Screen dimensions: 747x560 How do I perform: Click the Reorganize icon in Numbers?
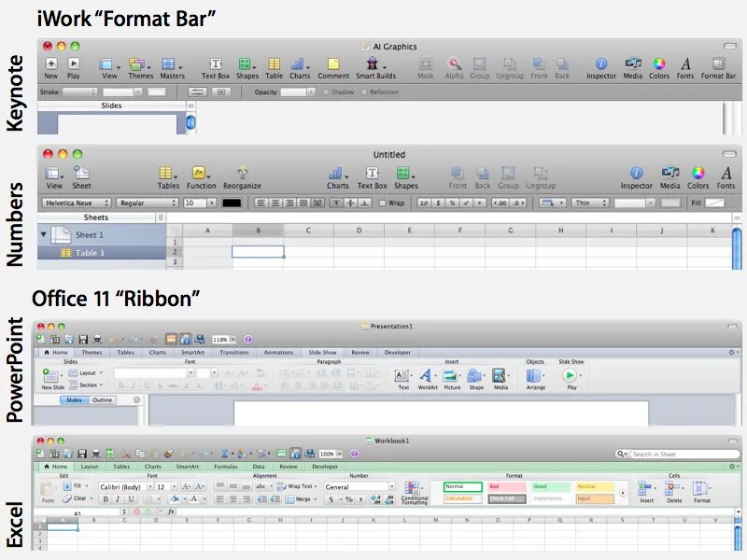click(x=242, y=172)
